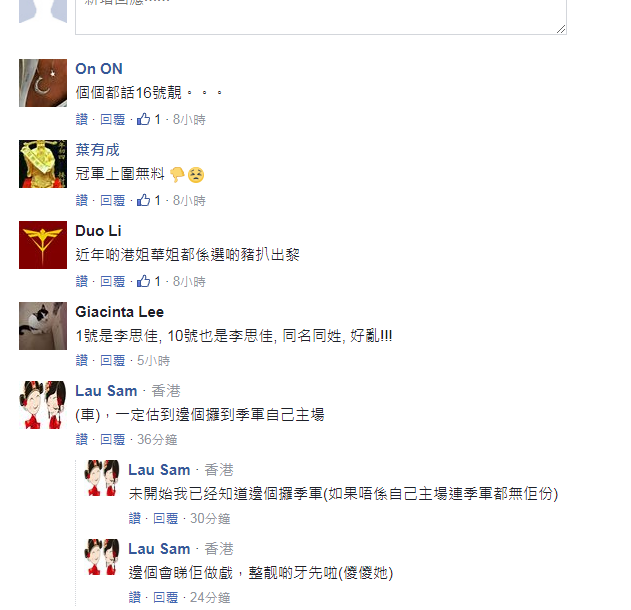Open Duo Li's red emblem avatar
The height and width of the screenshot is (610, 631).
[x=43, y=245]
